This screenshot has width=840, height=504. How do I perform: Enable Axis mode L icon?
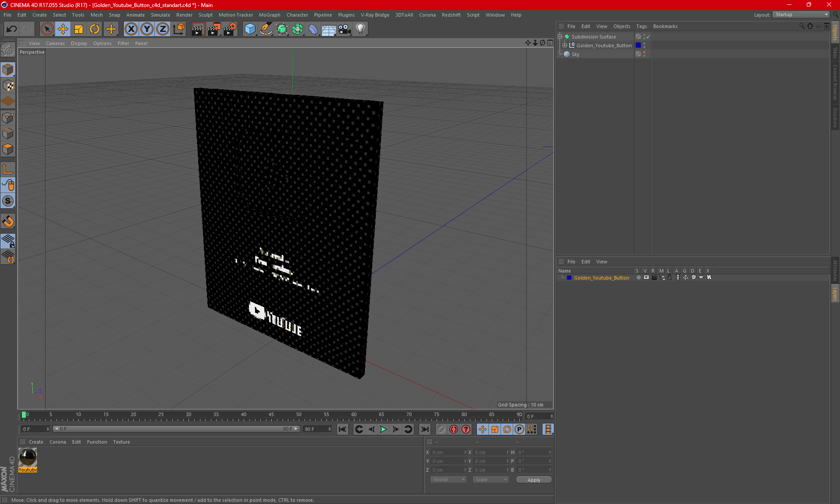8,169
